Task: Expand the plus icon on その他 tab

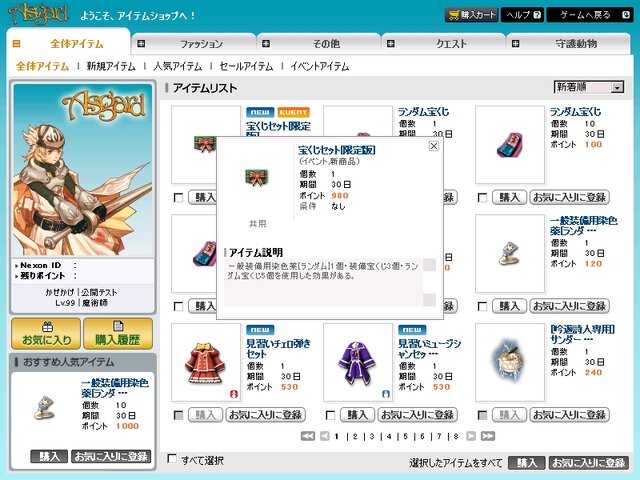Action: click(266, 43)
